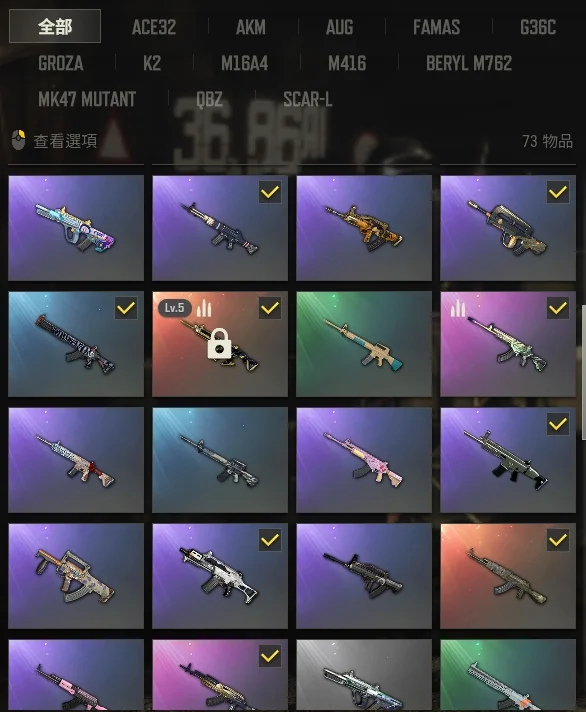Click 查看選項 view options
This screenshot has width=586, height=712.
point(65,141)
